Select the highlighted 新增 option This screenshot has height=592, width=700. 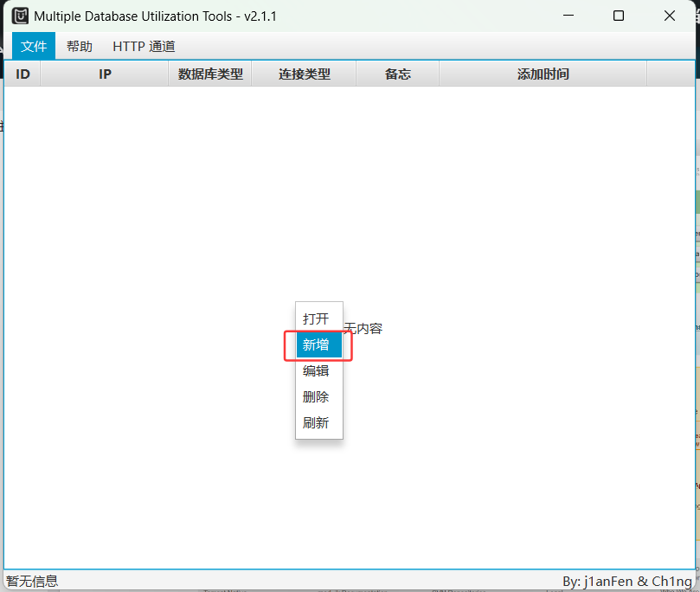(x=318, y=345)
